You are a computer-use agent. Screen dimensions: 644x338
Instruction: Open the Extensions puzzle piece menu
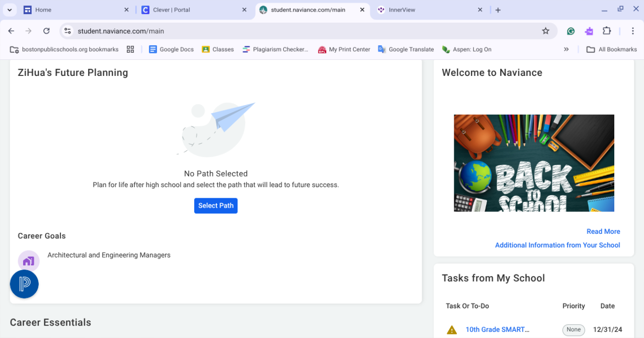tap(607, 31)
